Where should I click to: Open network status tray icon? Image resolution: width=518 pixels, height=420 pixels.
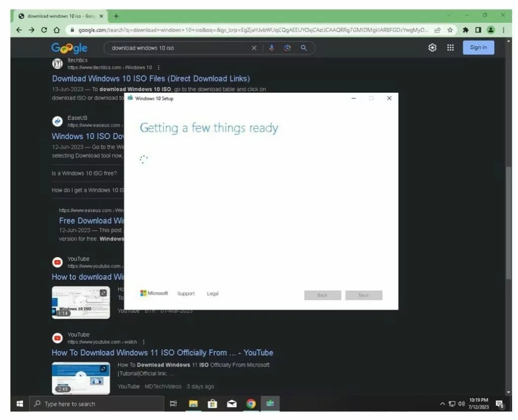[452, 404]
